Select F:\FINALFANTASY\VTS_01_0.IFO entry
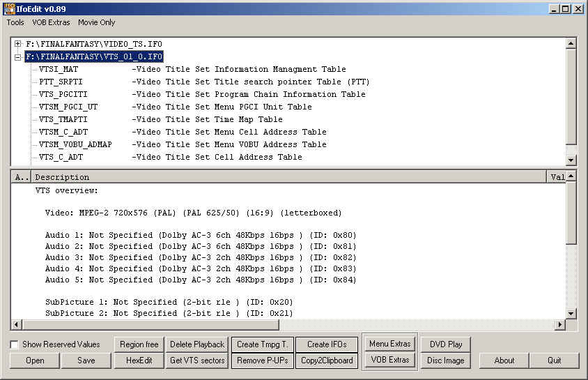Image resolution: width=588 pixels, height=380 pixels. tap(94, 56)
